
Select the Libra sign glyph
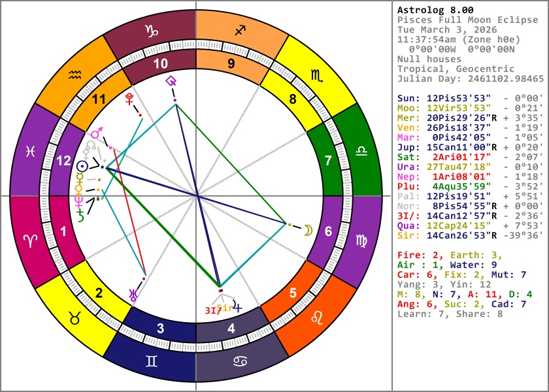pyautogui.click(x=362, y=150)
